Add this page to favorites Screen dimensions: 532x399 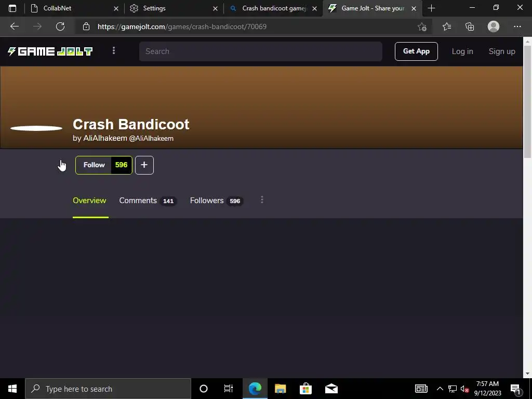pyautogui.click(x=422, y=26)
